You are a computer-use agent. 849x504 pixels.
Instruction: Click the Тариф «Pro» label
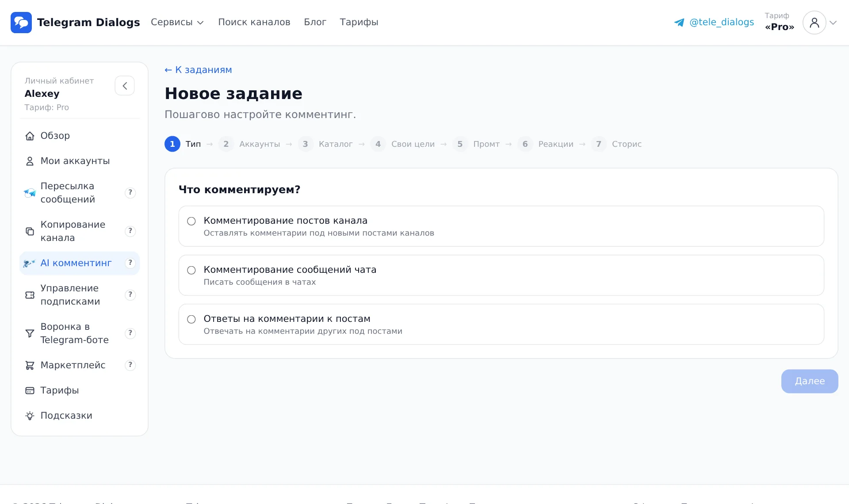pos(780,22)
